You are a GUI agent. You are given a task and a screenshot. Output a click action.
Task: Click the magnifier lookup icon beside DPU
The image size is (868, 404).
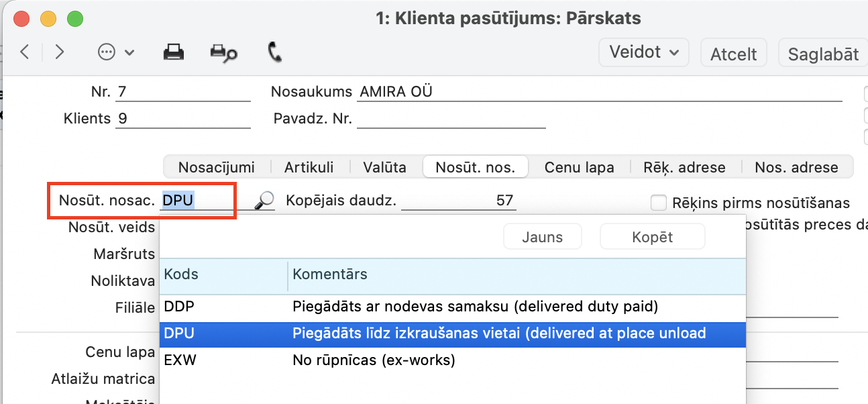point(265,200)
